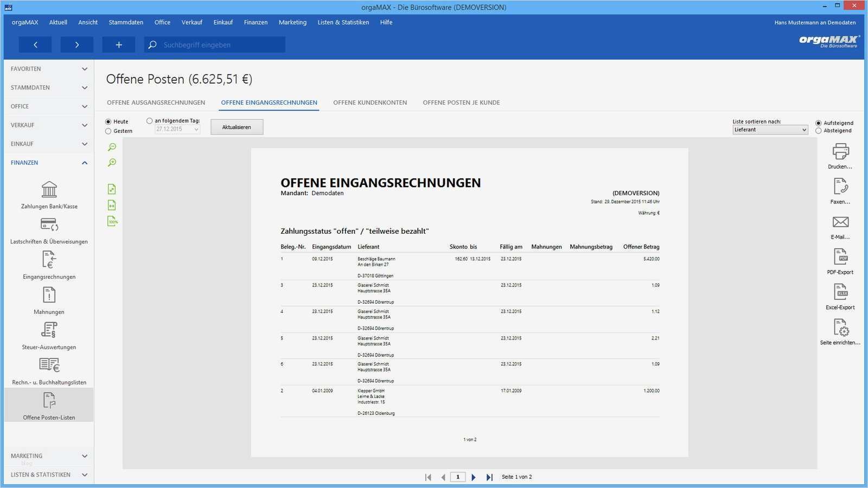Select the Gestern radio button
The image size is (868, 488).
tap(108, 131)
